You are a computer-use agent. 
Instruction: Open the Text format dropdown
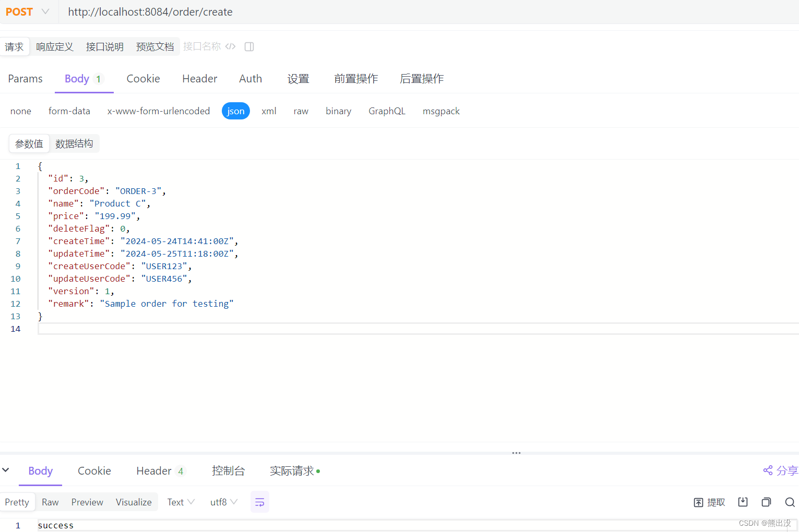[181, 502]
